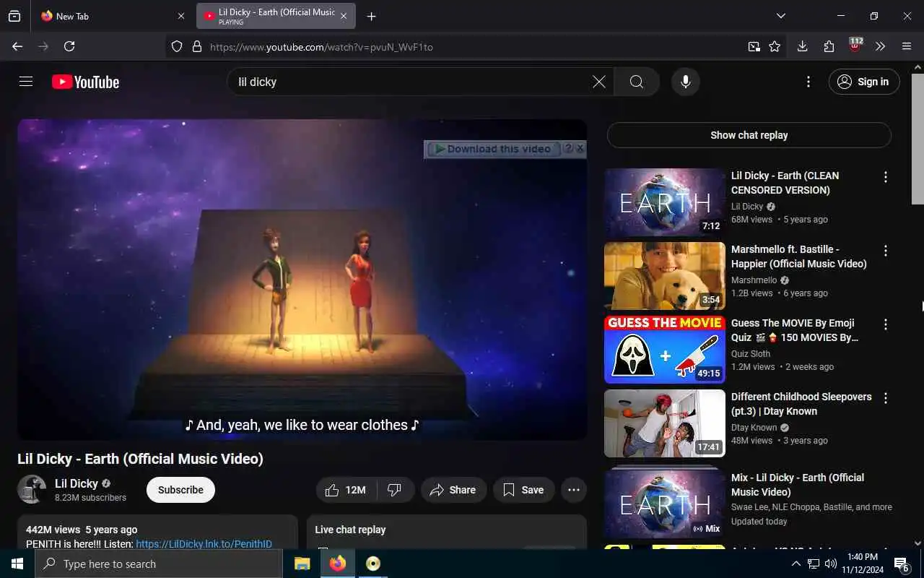This screenshot has height=578, width=924.
Task: Play Earth Clean Censored Version thumbnail
Action: (665, 202)
